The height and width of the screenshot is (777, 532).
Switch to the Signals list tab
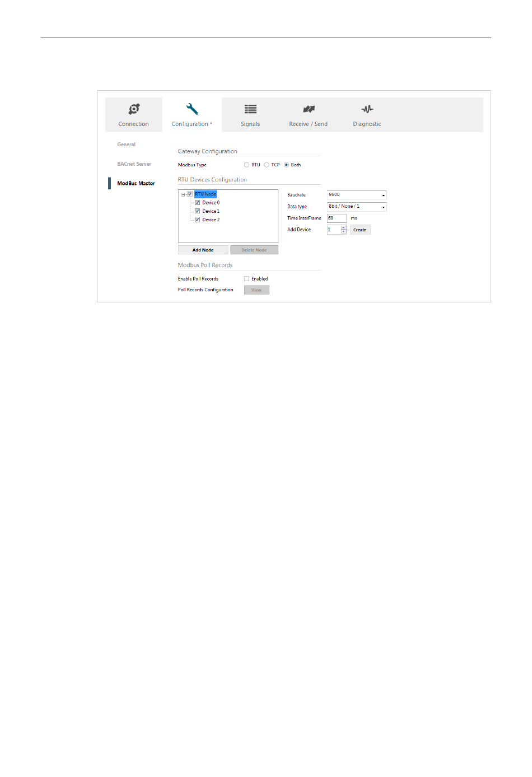[x=250, y=115]
